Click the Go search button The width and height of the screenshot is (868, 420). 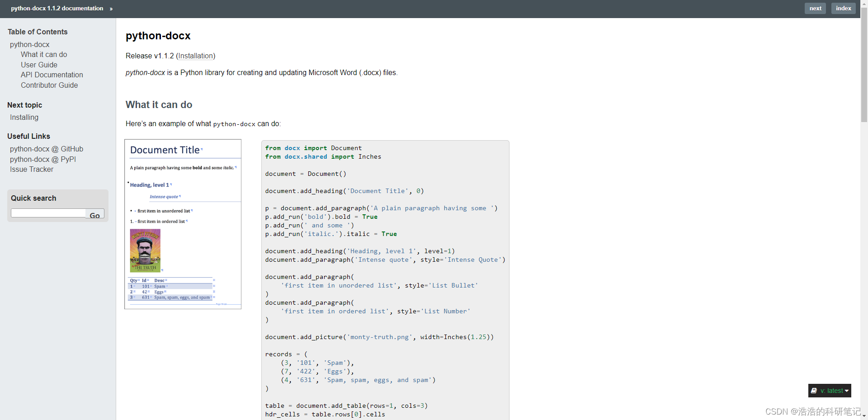tap(95, 213)
